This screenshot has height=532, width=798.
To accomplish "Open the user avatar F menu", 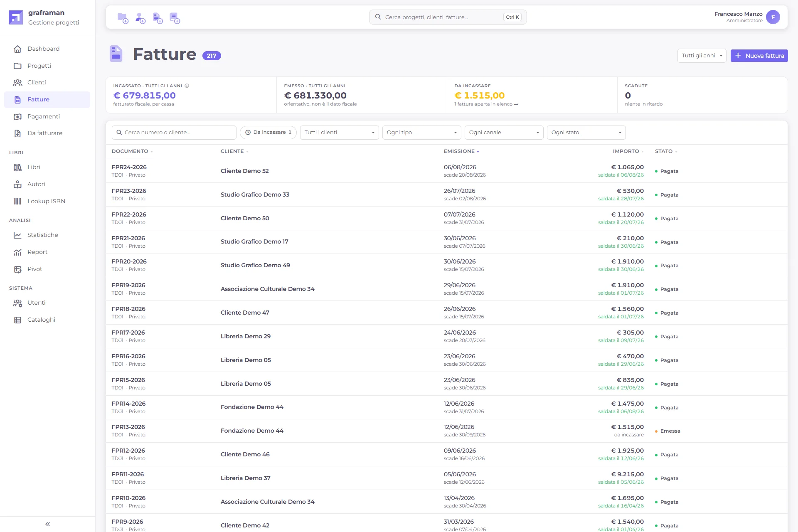I will click(x=773, y=17).
